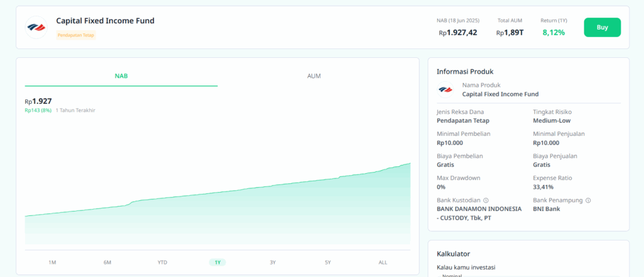Click the 1 Tahun Terakhir label

point(75,110)
